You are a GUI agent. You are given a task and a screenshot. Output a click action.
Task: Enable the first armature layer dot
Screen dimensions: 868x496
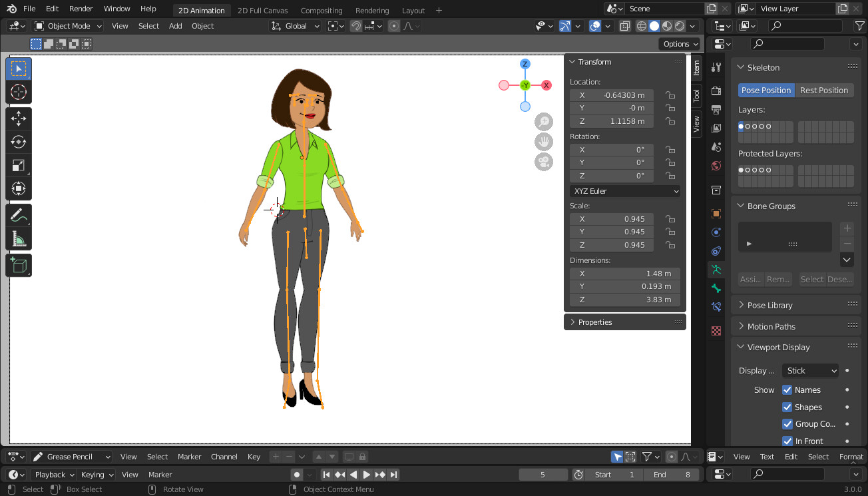tap(740, 126)
